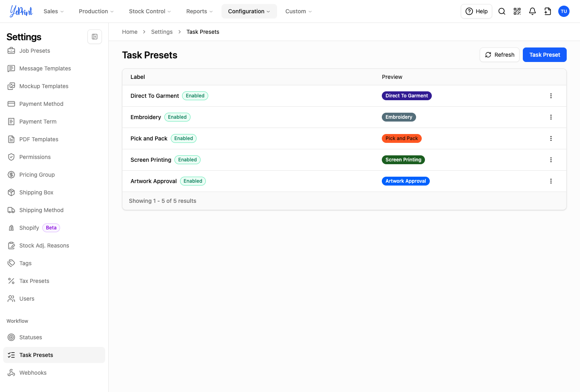This screenshot has width=580, height=392.
Task: Click the Statuses target icon in sidebar
Action: pyautogui.click(x=11, y=337)
